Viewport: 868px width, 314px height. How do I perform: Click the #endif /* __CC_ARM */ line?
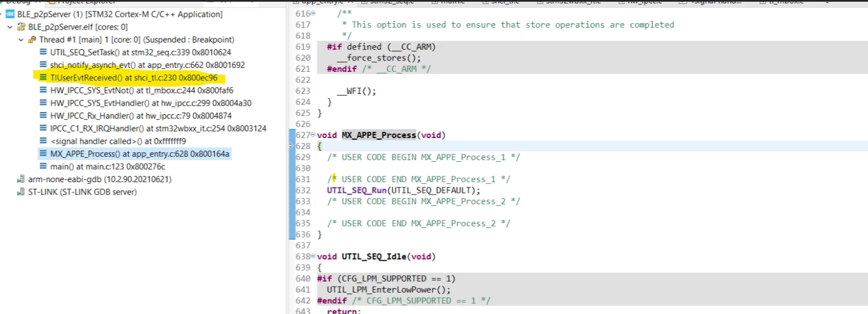click(379, 68)
